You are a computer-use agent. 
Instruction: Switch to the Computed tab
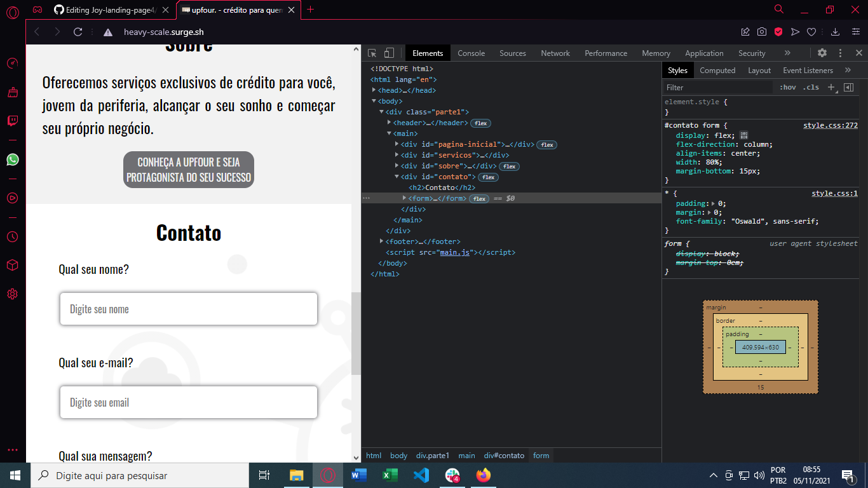point(717,71)
